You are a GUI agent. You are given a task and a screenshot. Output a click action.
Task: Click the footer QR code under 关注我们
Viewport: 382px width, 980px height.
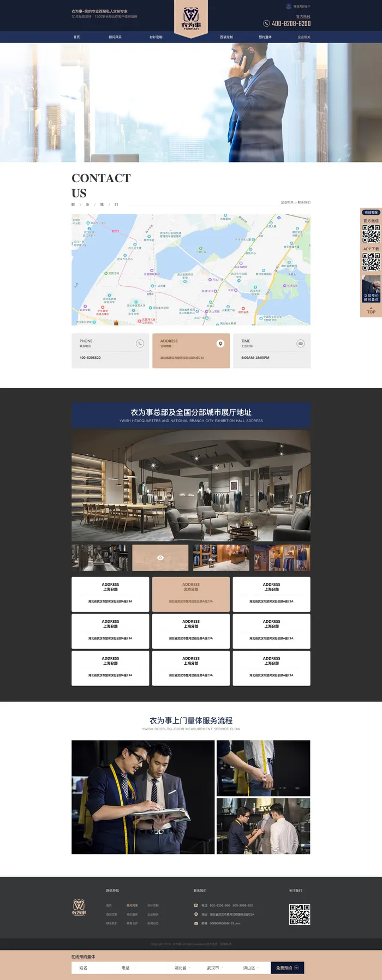click(299, 915)
